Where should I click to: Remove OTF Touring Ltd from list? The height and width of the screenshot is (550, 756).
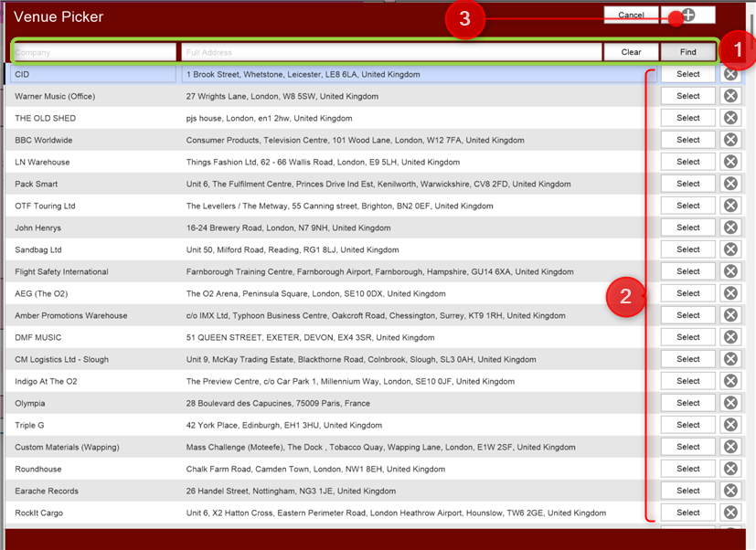click(x=730, y=206)
